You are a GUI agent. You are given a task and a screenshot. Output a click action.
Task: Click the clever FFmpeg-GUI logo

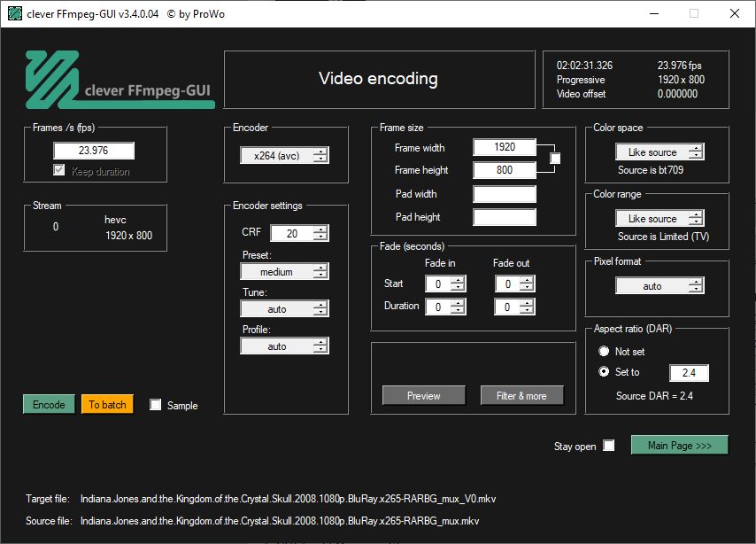(x=120, y=80)
